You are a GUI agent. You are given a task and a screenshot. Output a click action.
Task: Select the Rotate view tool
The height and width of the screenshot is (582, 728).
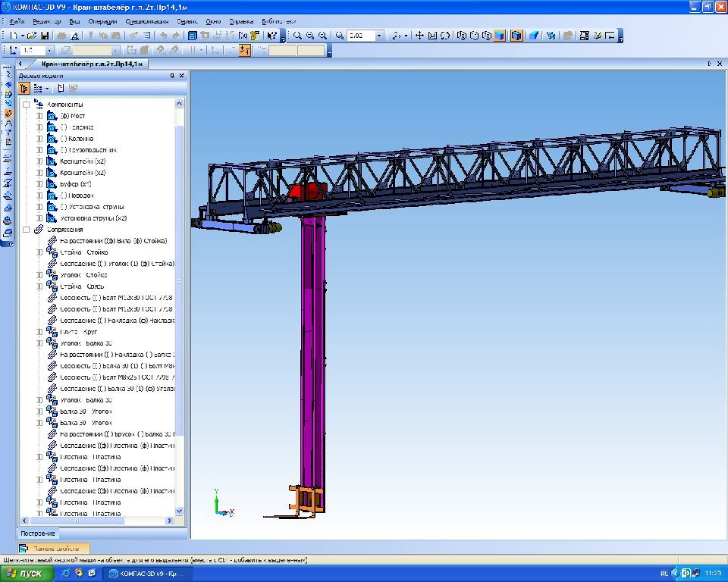click(445, 36)
